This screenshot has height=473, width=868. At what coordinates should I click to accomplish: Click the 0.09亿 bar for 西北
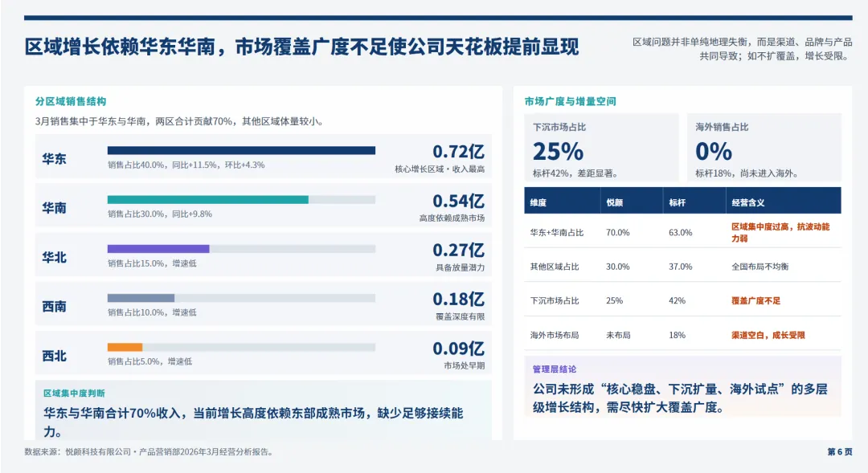pyautogui.click(x=453, y=349)
